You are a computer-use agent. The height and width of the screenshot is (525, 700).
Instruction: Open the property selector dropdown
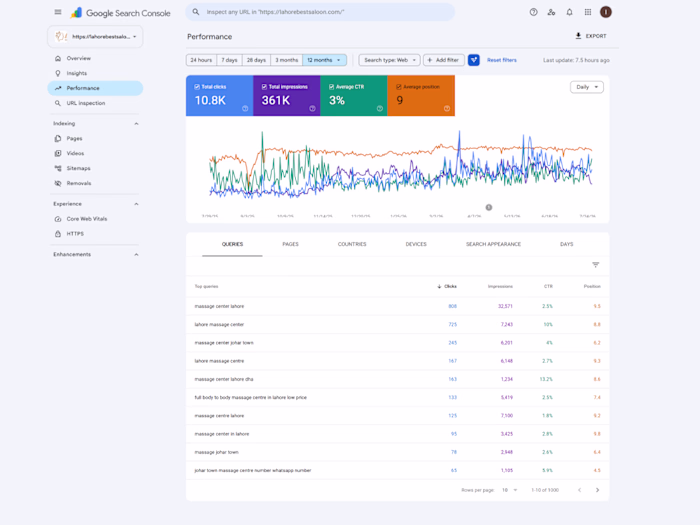tap(95, 37)
